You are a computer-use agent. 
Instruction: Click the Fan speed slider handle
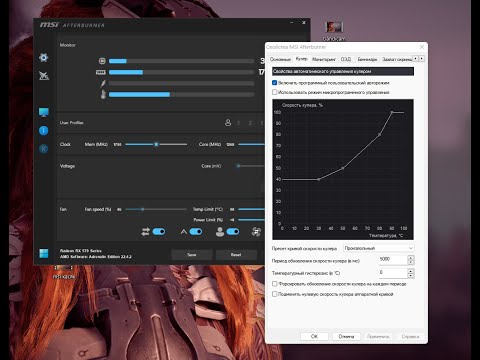tap(143, 209)
